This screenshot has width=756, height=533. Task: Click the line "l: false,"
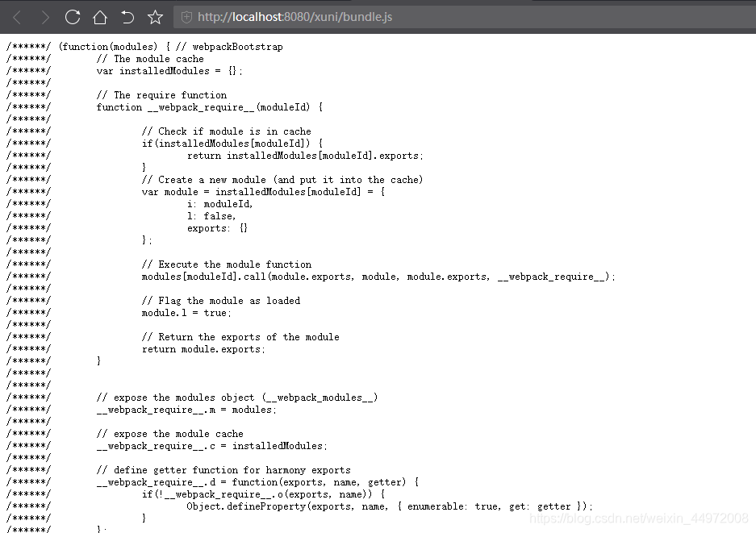[211, 216]
